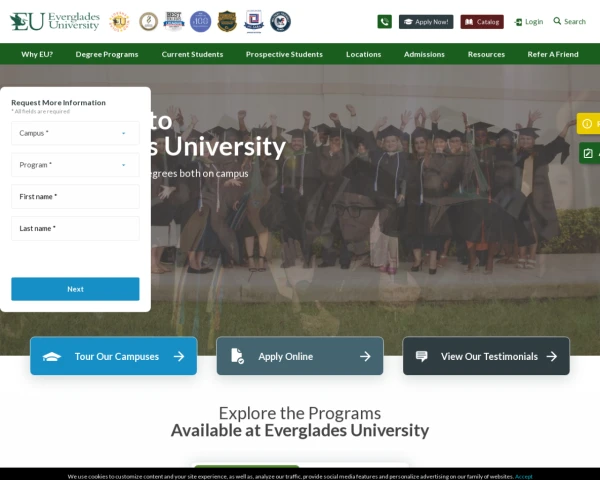Image resolution: width=600 pixels, height=480 pixels.
Task: Click the Next button in the form
Action: 75,289
